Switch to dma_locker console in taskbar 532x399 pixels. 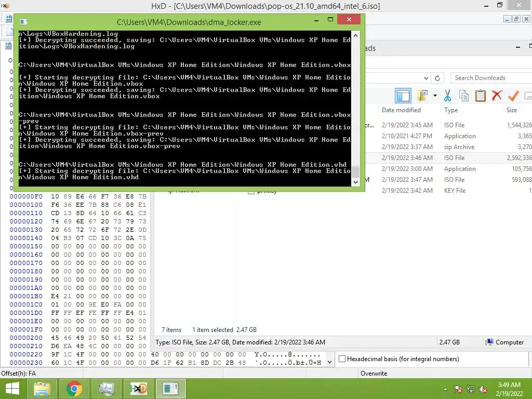[x=170, y=389]
